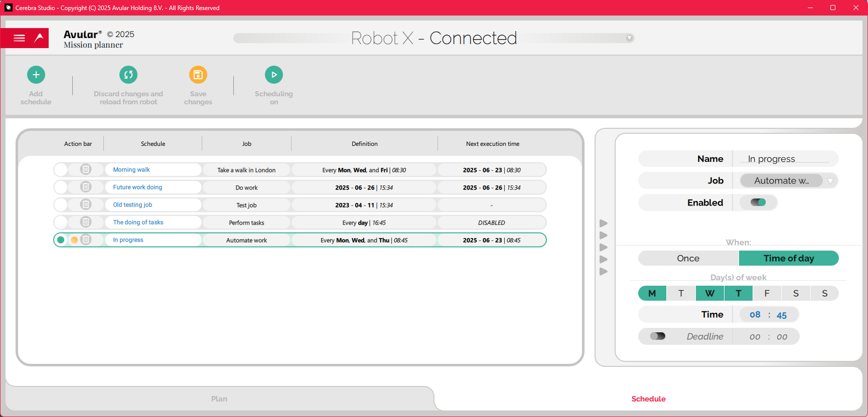Click the orange status dot on In progress row
Viewport: 868px width, 417px height.
74,240
